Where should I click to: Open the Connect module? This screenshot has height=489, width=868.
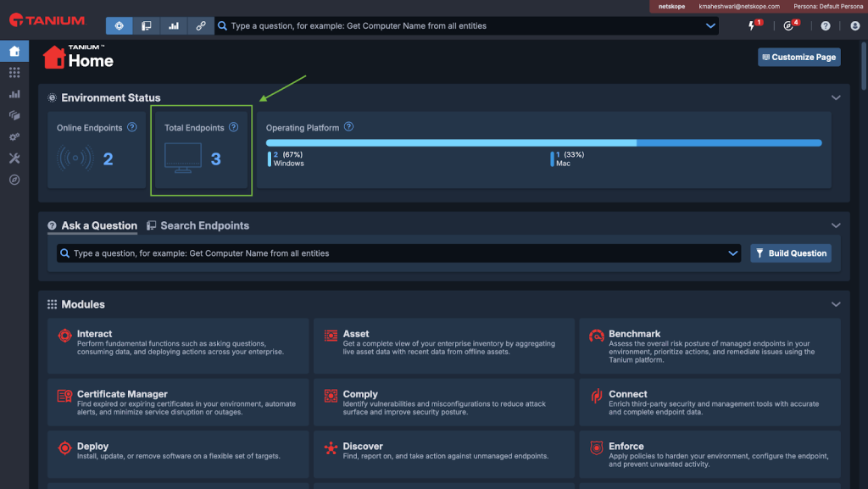[709, 403]
